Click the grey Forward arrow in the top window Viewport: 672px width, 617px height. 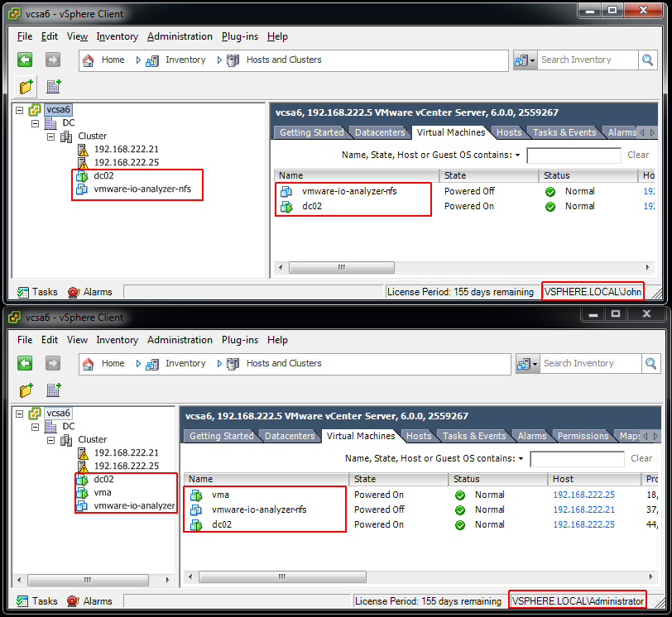click(x=53, y=60)
